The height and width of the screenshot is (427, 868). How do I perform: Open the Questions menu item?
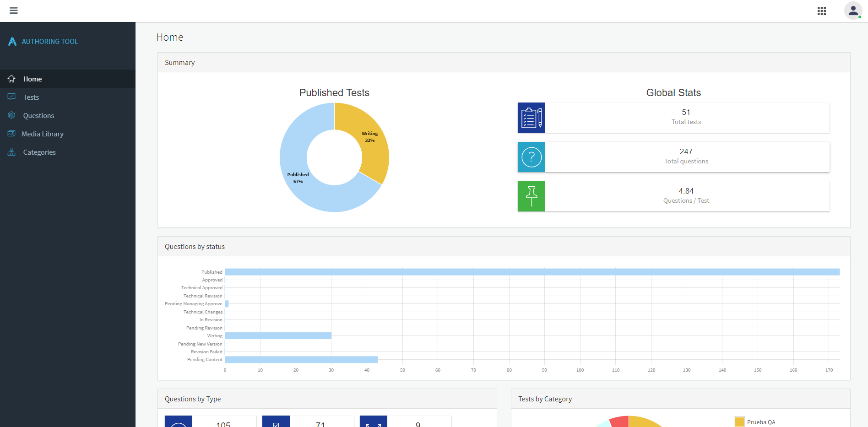click(x=68, y=115)
